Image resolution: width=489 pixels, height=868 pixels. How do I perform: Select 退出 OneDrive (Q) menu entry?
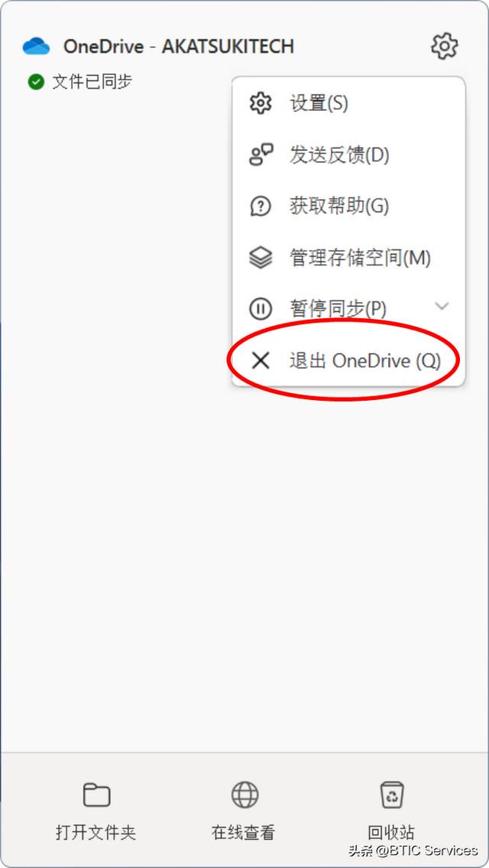tap(348, 361)
